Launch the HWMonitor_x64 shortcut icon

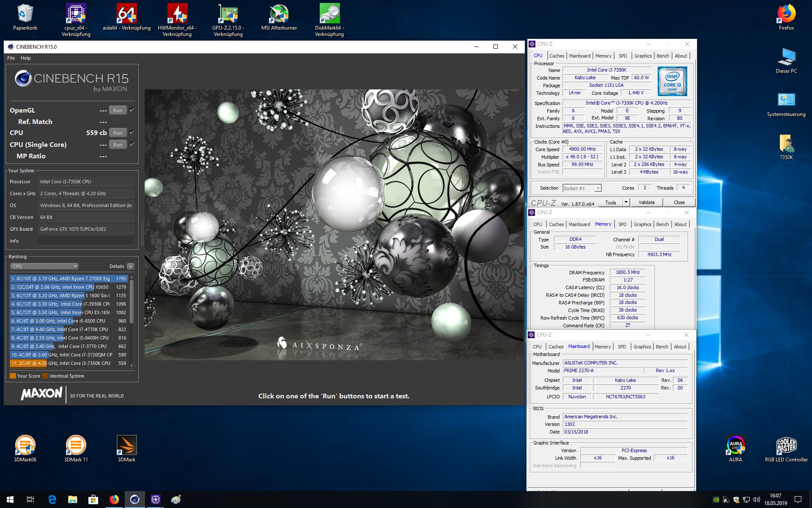click(x=177, y=20)
